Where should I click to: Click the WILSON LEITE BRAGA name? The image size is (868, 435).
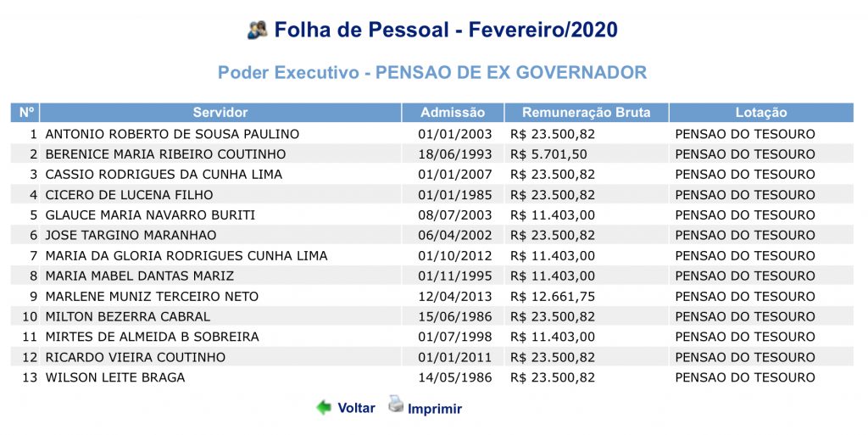[115, 377]
